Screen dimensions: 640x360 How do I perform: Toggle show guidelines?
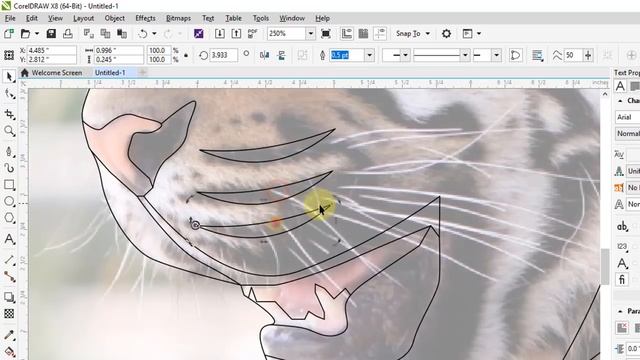pos(380,33)
